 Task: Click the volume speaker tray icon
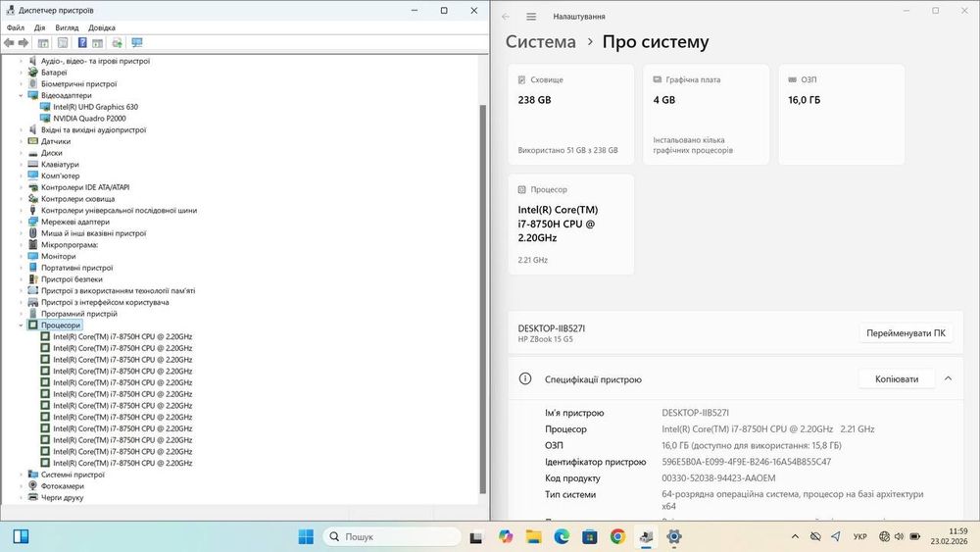(x=899, y=536)
